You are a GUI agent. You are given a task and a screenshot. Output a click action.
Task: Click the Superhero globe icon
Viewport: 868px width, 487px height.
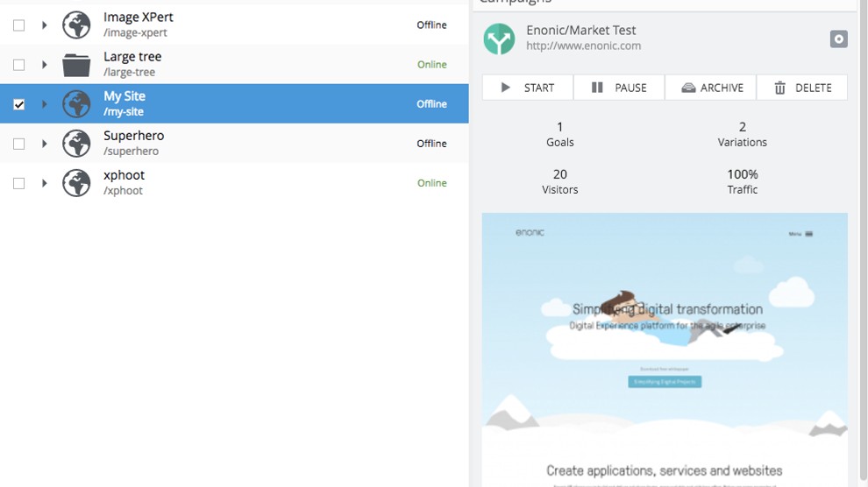[76, 144]
